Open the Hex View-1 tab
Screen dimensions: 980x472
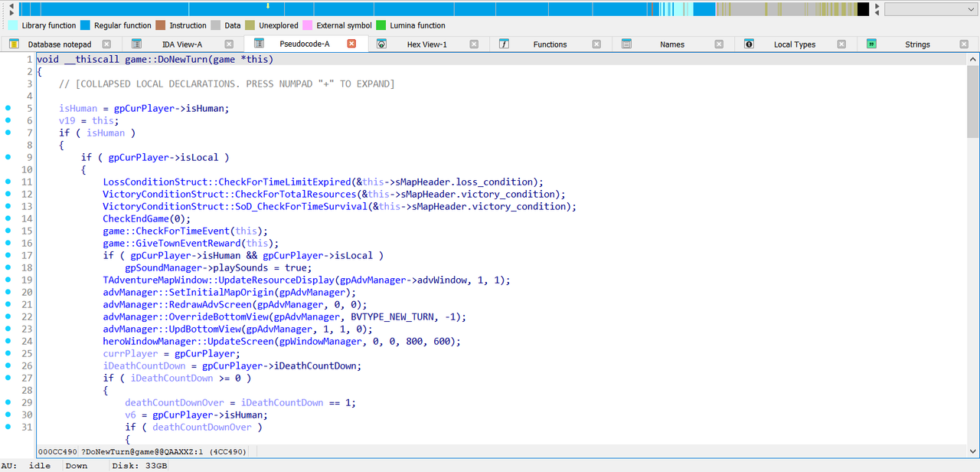pyautogui.click(x=427, y=44)
